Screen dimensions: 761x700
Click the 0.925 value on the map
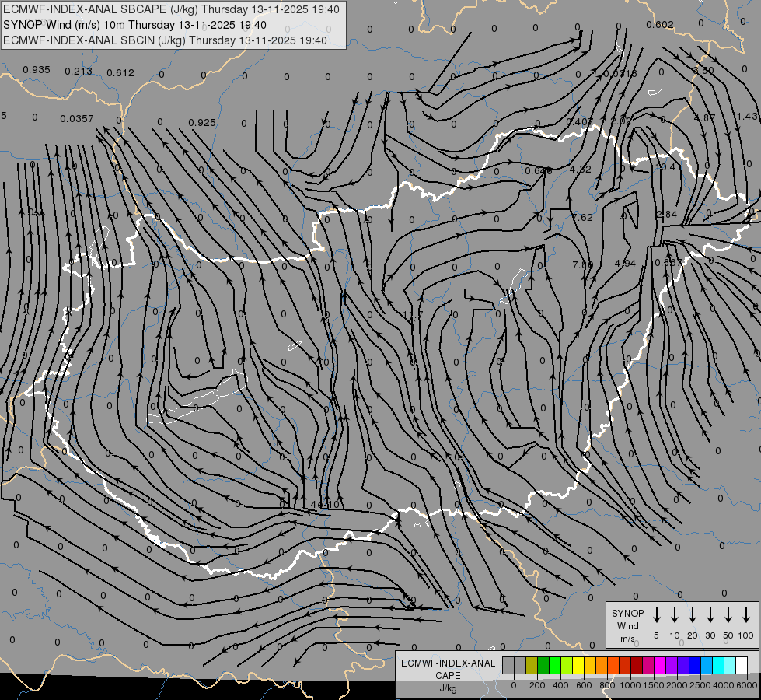coord(202,122)
